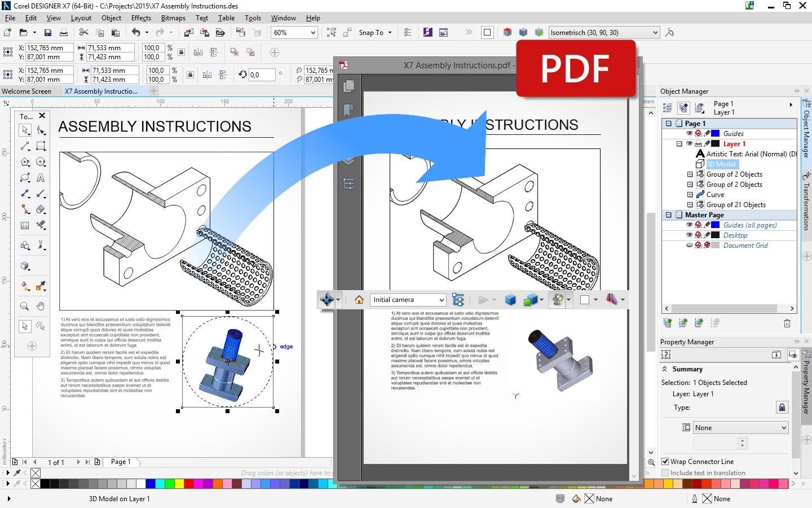812x508 pixels.
Task: Pick the yellow swatch in color palette
Action: pos(179,484)
